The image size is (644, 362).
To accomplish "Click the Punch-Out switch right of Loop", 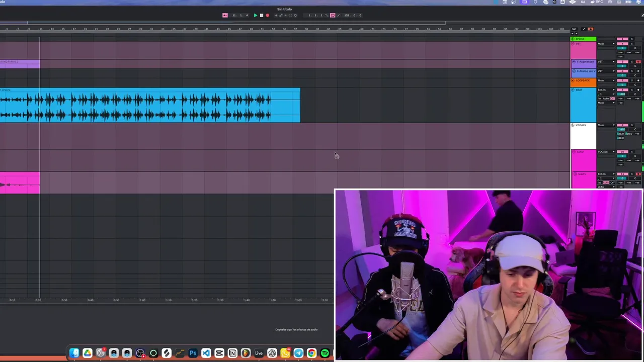I will [339, 15].
